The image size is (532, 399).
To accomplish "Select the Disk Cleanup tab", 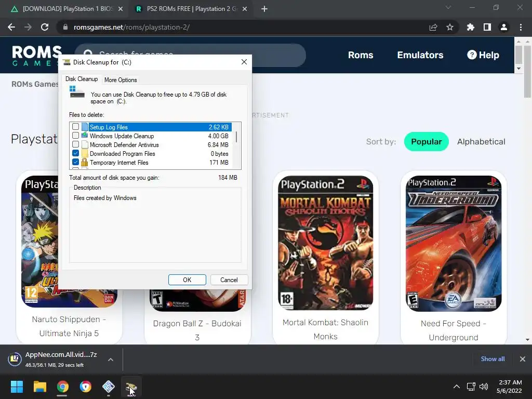I will coord(82,79).
